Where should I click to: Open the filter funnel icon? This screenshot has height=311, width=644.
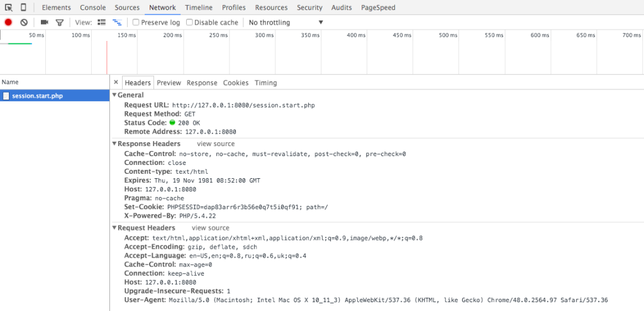(x=60, y=23)
